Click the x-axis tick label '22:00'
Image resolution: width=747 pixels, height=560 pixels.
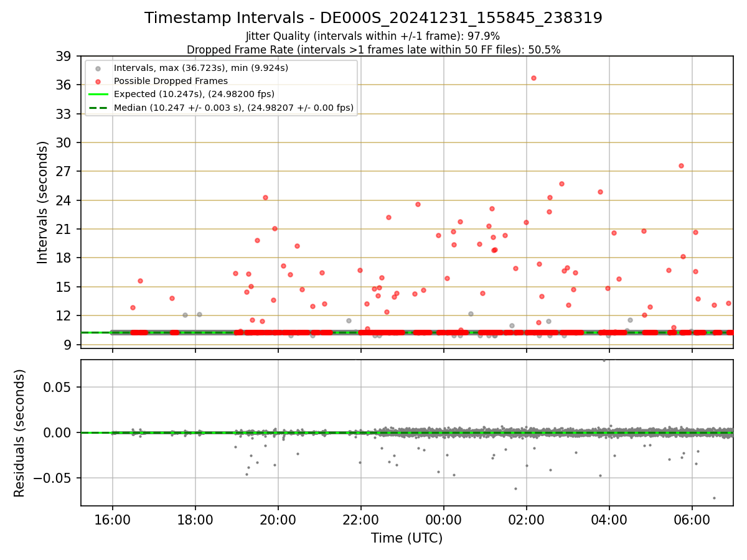tap(361, 520)
